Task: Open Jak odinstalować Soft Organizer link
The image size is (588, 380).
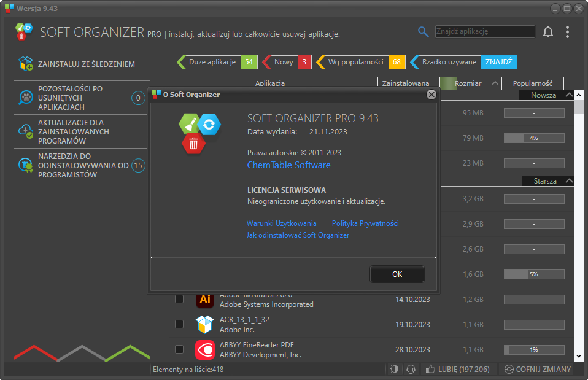Action: tap(298, 235)
